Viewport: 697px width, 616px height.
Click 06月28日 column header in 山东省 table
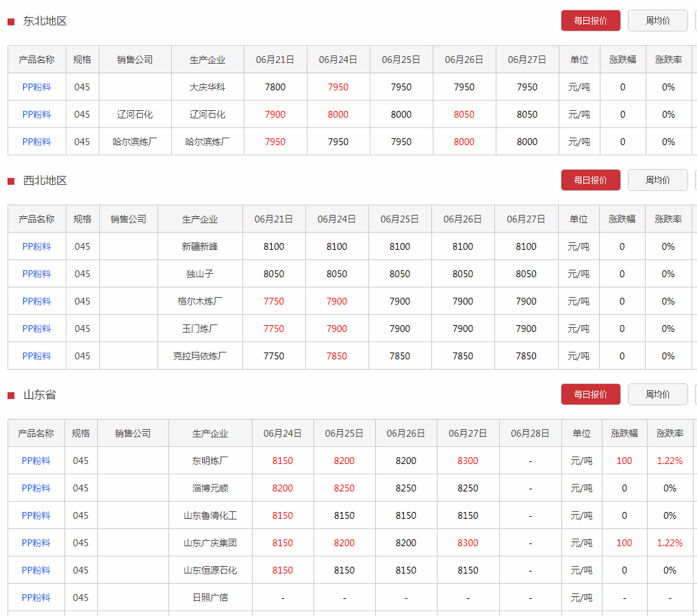530,433
